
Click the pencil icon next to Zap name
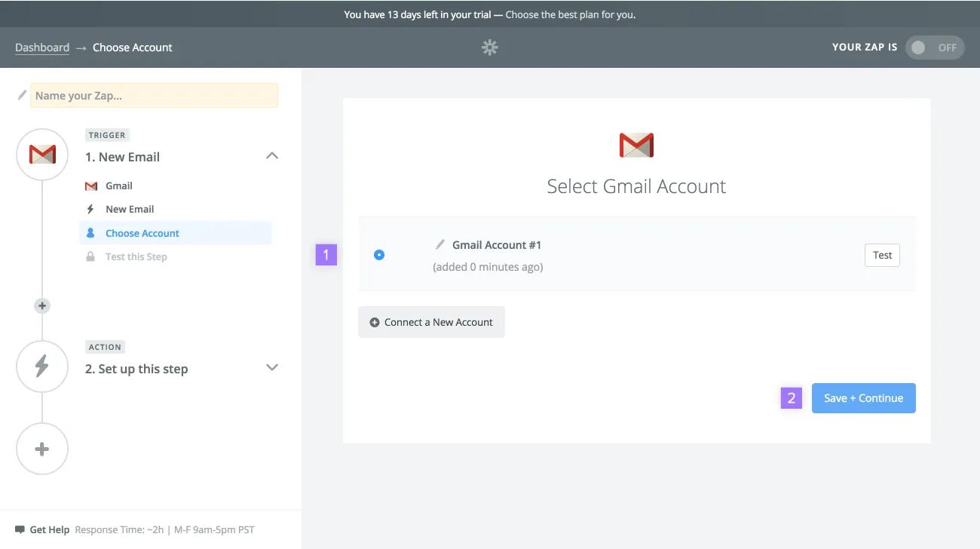[22, 96]
